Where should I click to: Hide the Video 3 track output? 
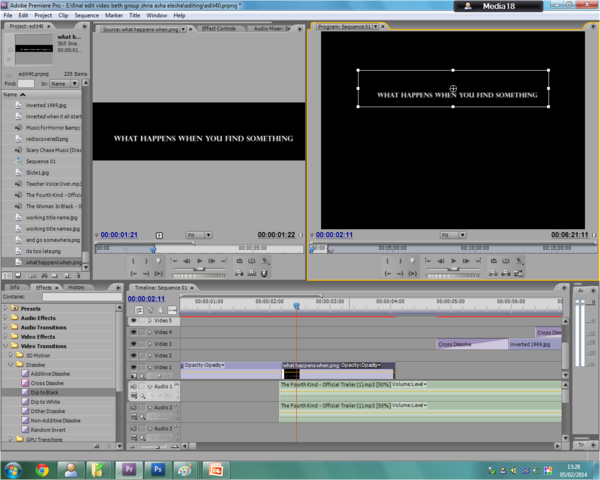point(134,344)
